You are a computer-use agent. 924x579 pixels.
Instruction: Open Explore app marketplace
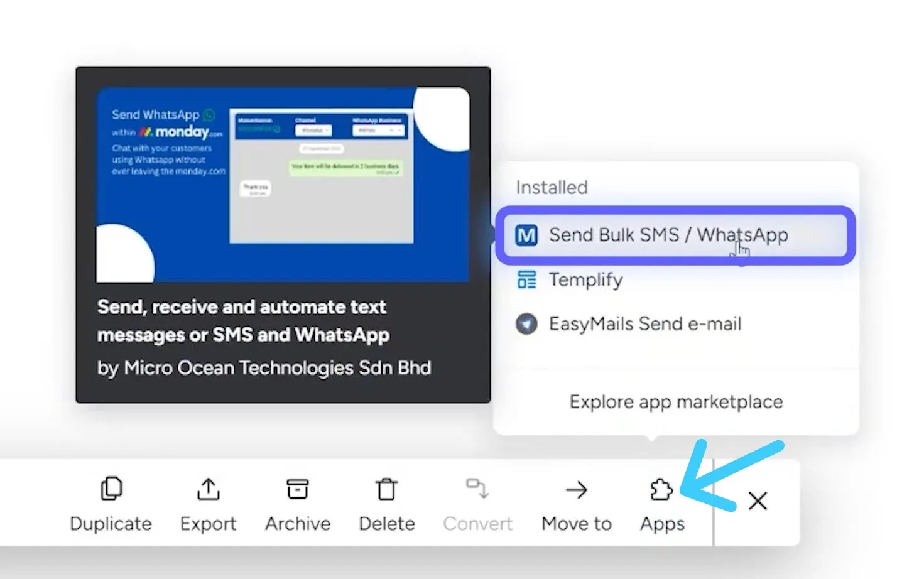tap(676, 402)
